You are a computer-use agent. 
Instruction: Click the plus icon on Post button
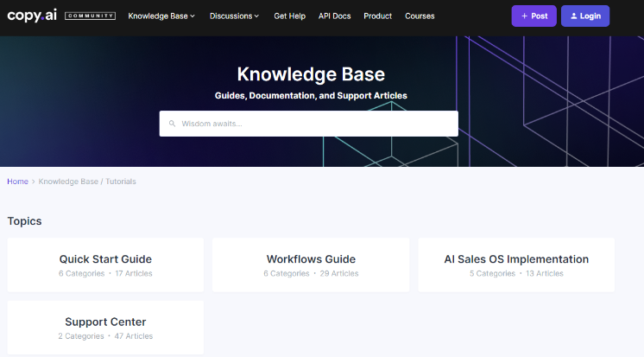point(524,16)
